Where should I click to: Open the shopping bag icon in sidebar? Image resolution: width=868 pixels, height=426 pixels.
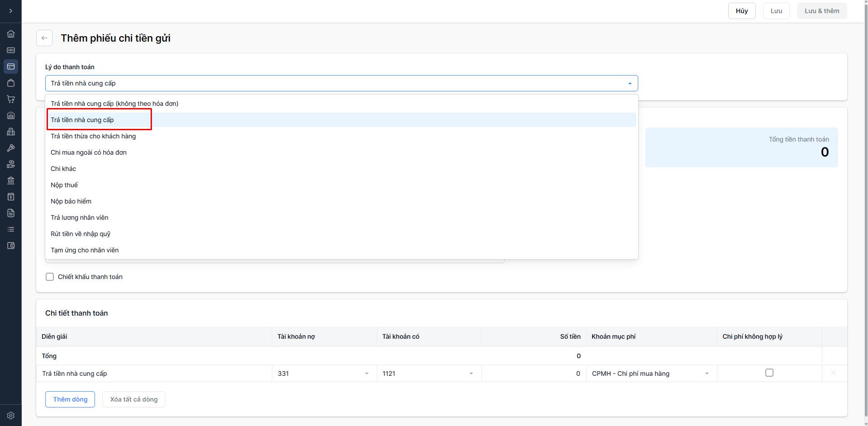11,83
